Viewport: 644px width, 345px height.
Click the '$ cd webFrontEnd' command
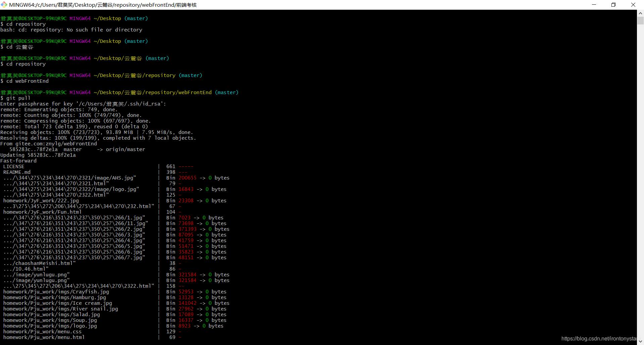point(24,81)
